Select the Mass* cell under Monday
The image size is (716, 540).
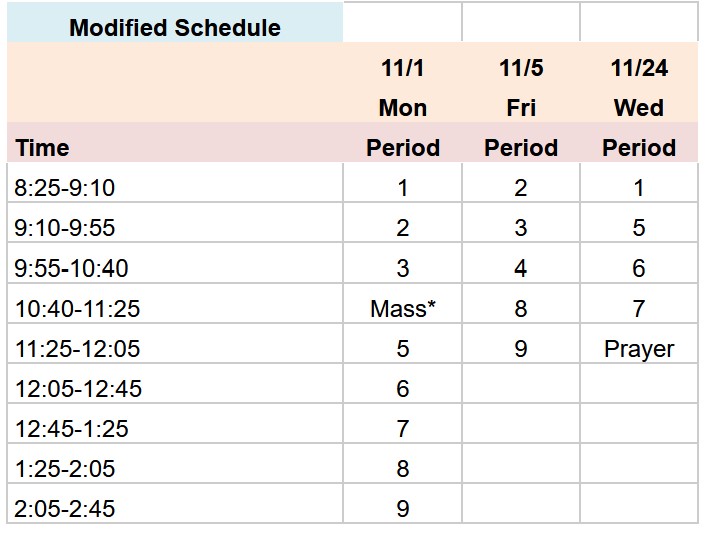[402, 309]
